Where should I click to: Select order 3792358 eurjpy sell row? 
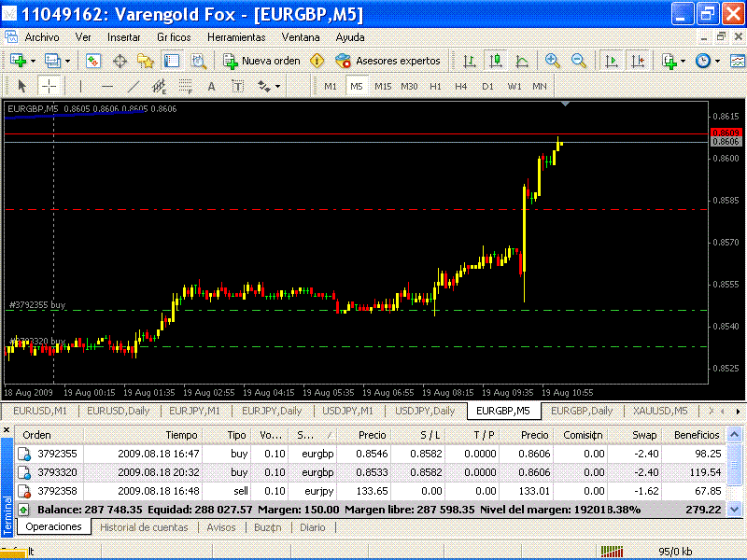[371, 491]
